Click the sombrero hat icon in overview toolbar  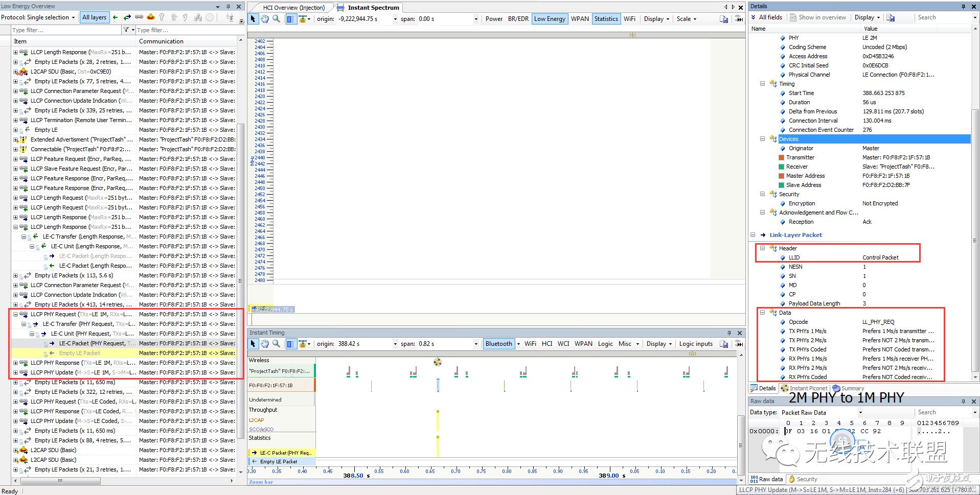point(151,17)
